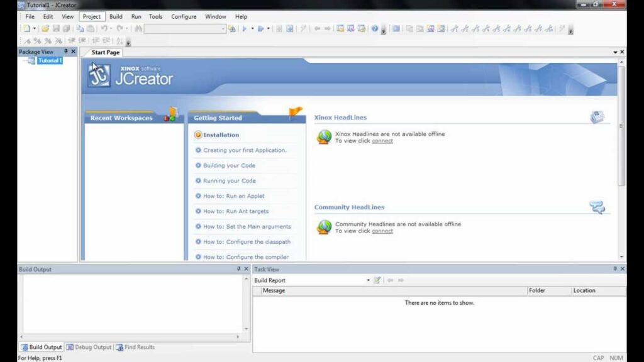This screenshot has height=362, width=644.
Task: Click the Start Page vertical scrollbar thumb
Action: 621,125
